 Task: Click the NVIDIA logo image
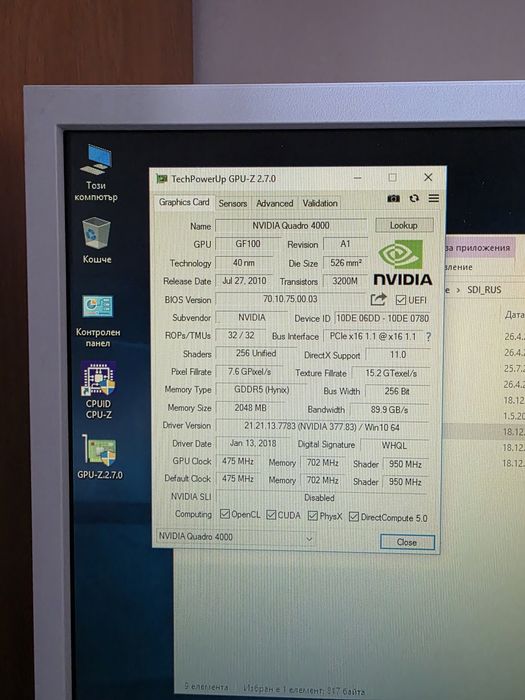coord(402,263)
